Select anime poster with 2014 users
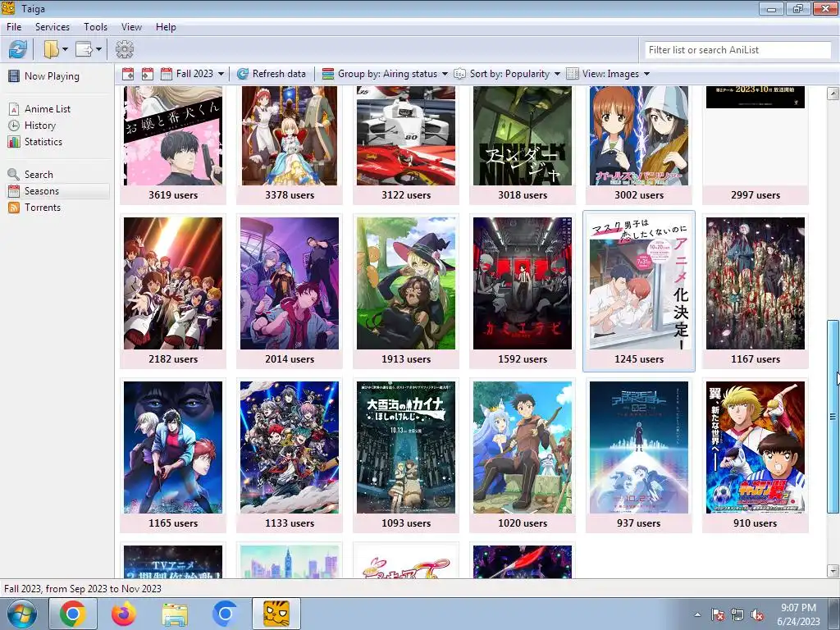The image size is (840, 630). click(290, 291)
